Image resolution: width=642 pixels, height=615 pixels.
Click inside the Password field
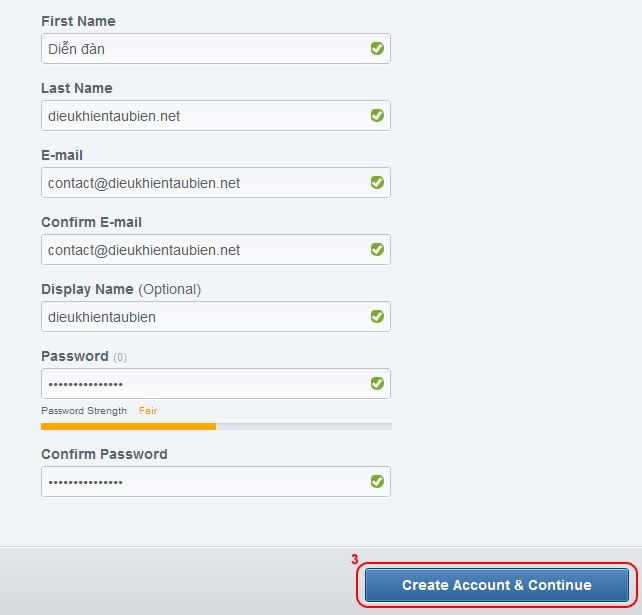point(216,384)
